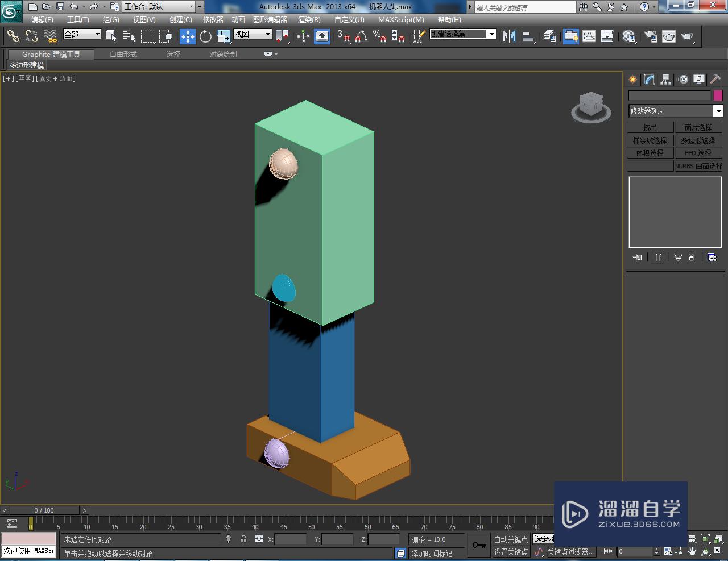
Task: Expand the 修改器列表 modifier list
Action: click(x=675, y=111)
